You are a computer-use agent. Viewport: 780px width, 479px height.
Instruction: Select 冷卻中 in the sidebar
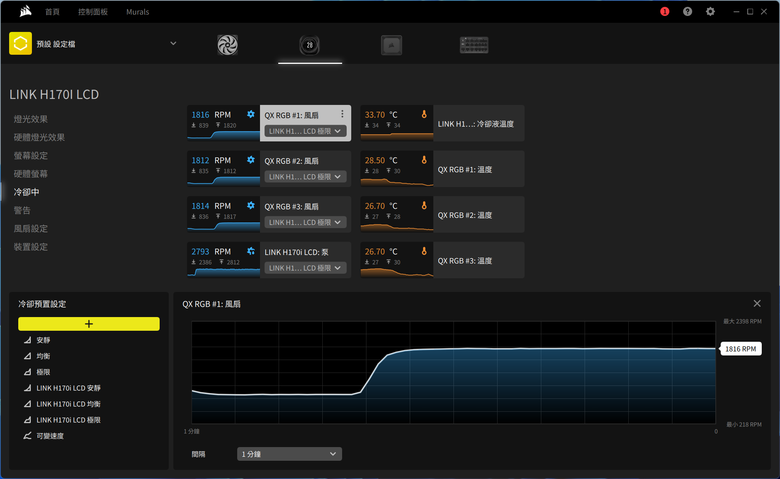point(26,192)
